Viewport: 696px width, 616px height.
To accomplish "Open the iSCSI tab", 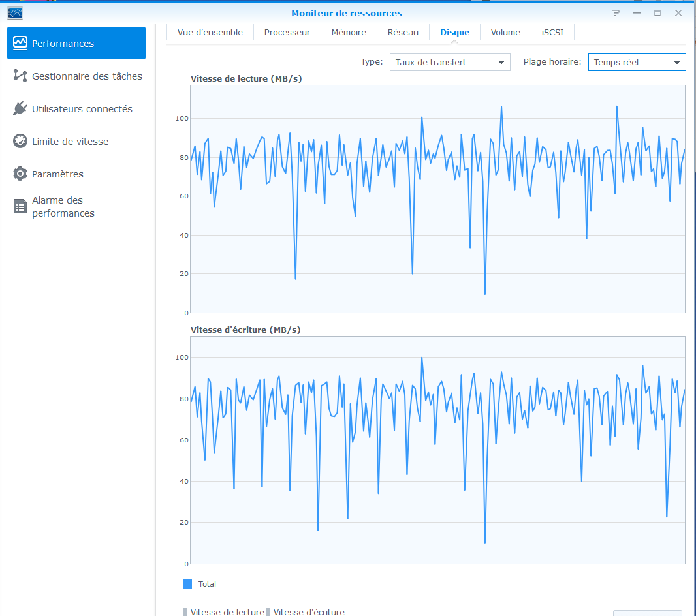I will [x=543, y=33].
